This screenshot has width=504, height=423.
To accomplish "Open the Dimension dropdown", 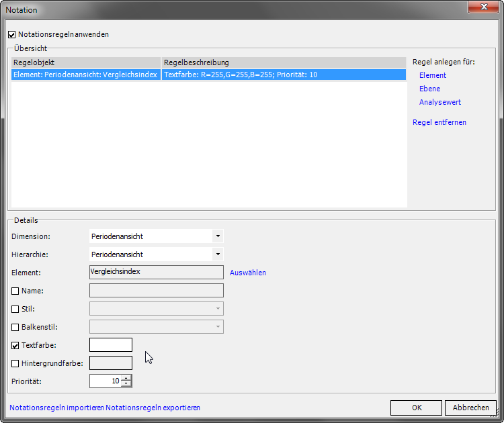I will [x=217, y=236].
